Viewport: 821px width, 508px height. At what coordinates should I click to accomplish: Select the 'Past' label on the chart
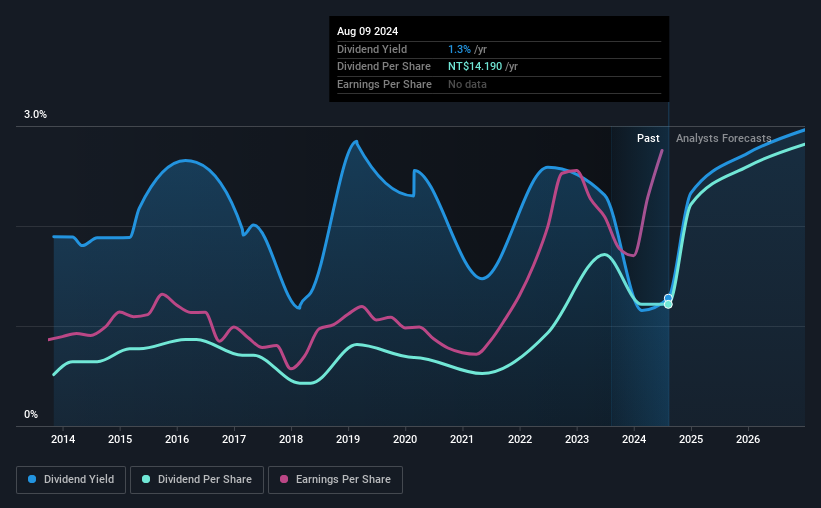pyautogui.click(x=648, y=138)
